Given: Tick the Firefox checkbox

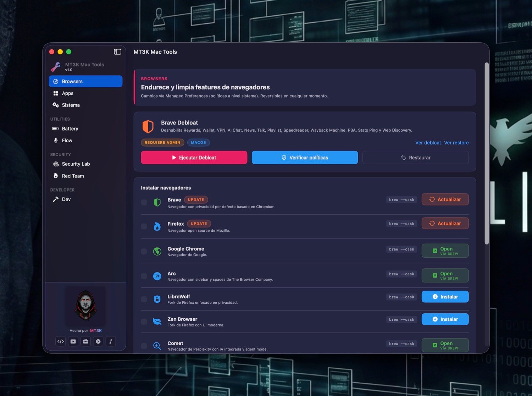Looking at the screenshot, I should point(144,226).
